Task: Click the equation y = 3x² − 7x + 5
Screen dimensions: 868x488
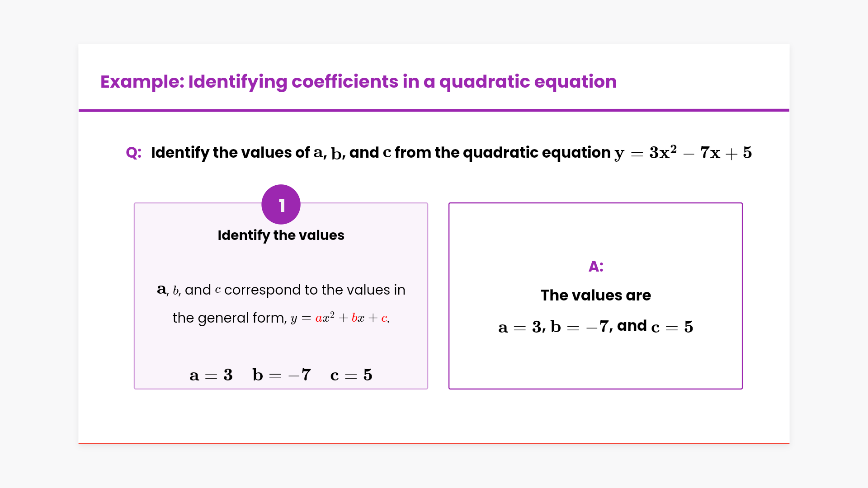Action: (x=683, y=153)
